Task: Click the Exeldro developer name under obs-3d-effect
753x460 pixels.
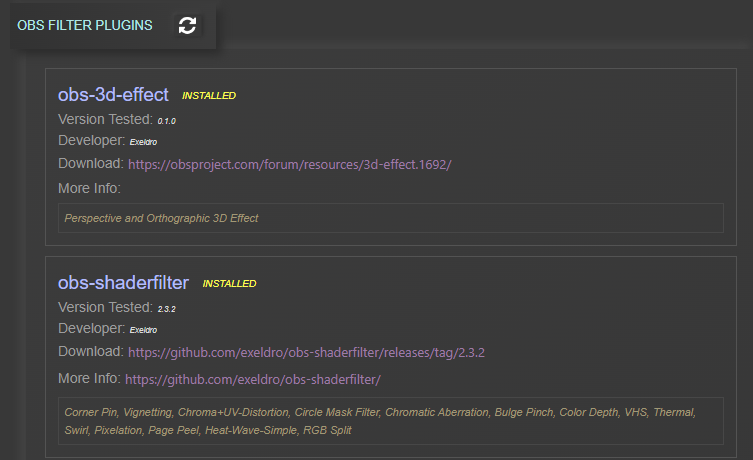Action: tap(143, 142)
